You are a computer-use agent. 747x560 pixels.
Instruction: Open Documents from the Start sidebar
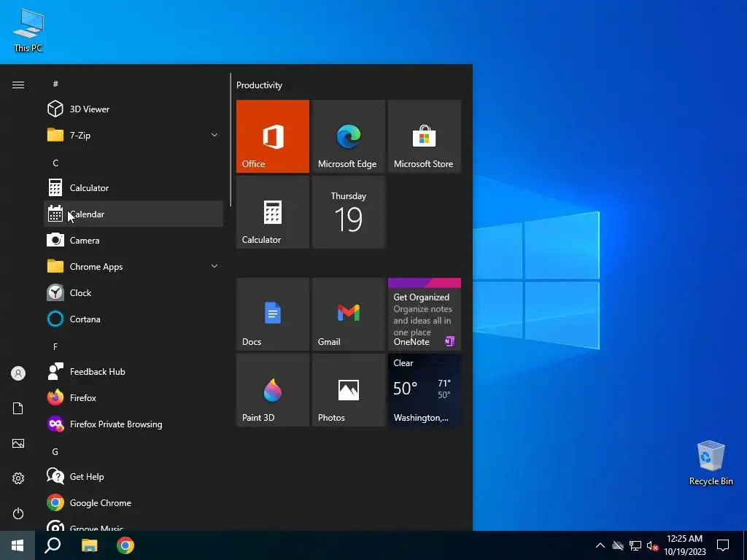click(x=18, y=408)
